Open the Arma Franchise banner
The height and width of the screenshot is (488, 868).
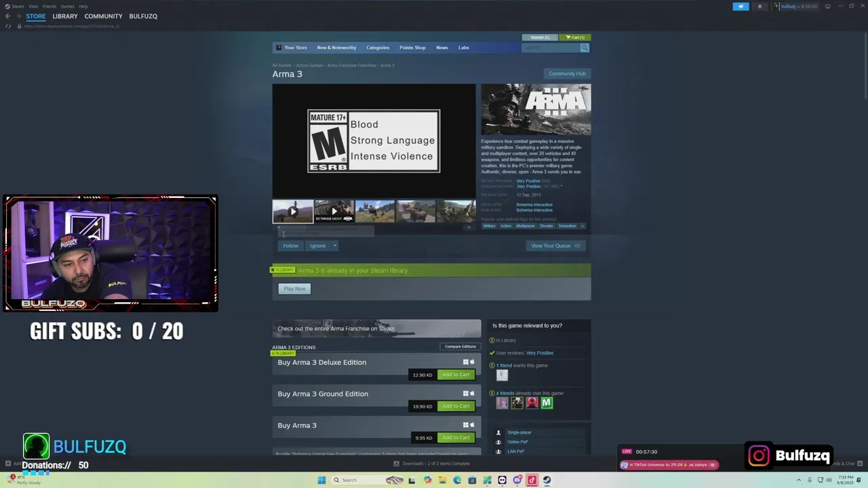point(376,329)
